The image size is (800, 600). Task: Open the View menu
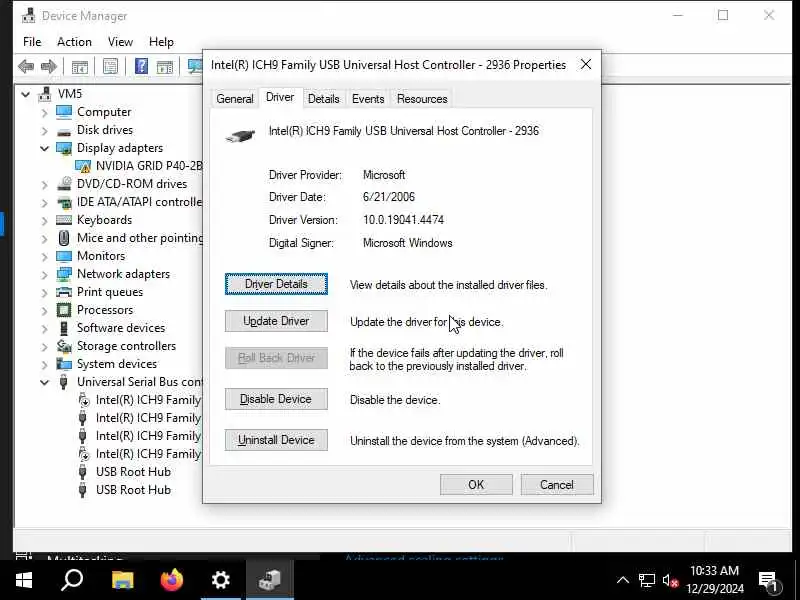click(x=120, y=42)
